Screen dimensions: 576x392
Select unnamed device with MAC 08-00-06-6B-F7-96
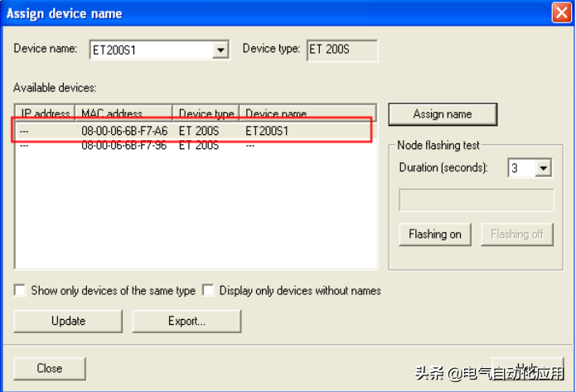(x=124, y=145)
